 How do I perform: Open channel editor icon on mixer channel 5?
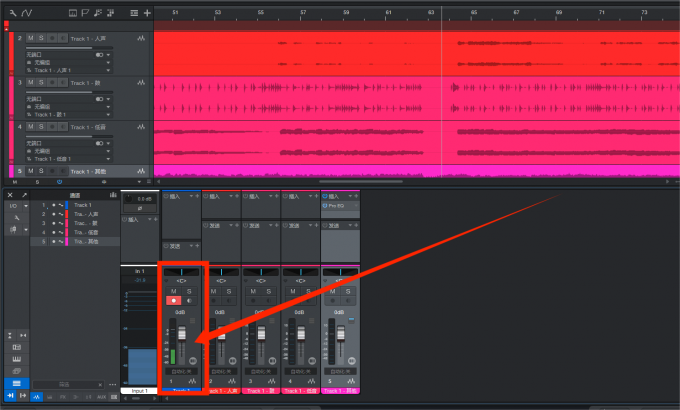pos(352,361)
